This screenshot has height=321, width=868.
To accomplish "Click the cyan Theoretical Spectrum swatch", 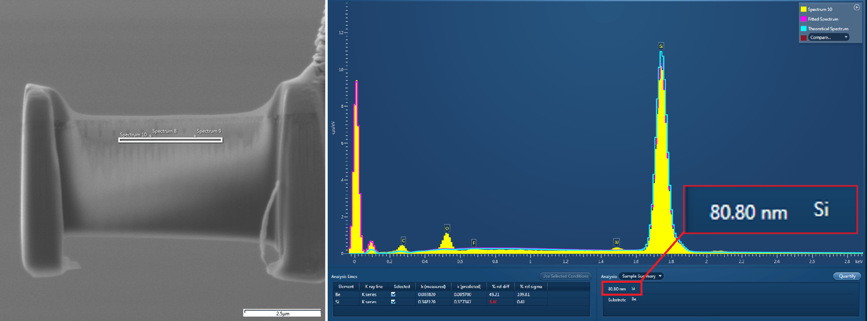I will 803,29.
